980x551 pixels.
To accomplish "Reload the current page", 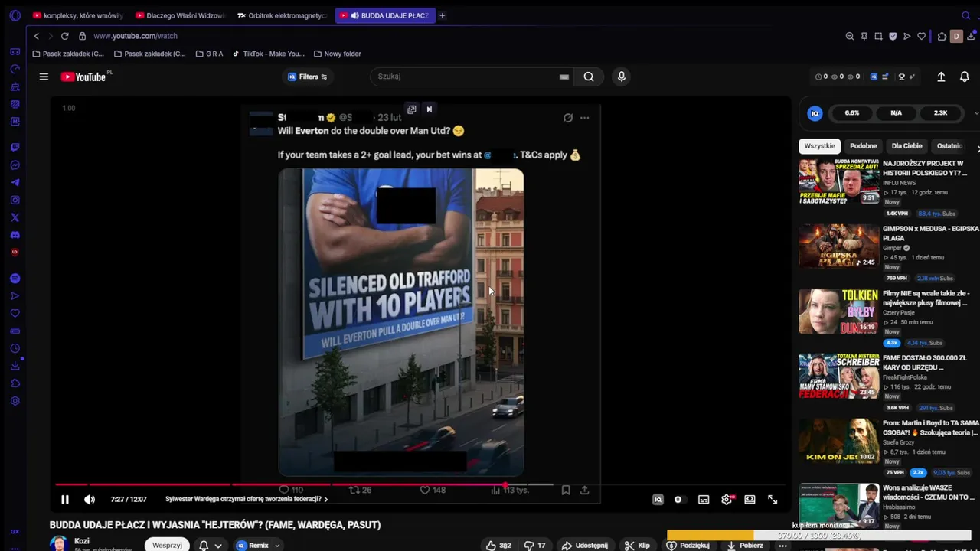I will 64,36.
